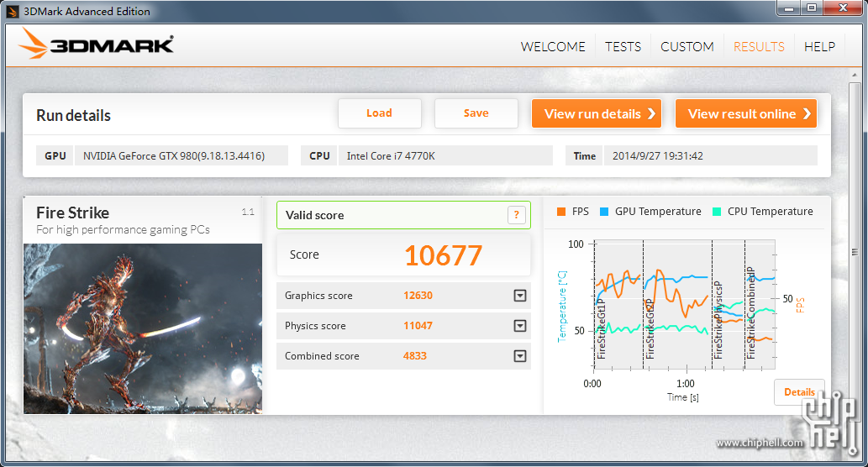Click the vertical scrollbar thumb
Viewport: 868px width, 467px height.
[x=855, y=252]
